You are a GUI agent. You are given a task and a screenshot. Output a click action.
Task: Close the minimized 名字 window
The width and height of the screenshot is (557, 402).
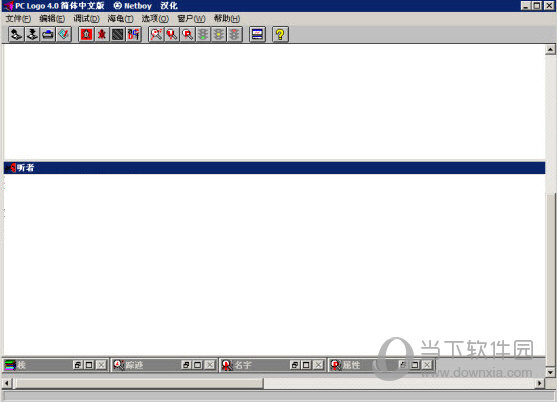[x=319, y=365]
